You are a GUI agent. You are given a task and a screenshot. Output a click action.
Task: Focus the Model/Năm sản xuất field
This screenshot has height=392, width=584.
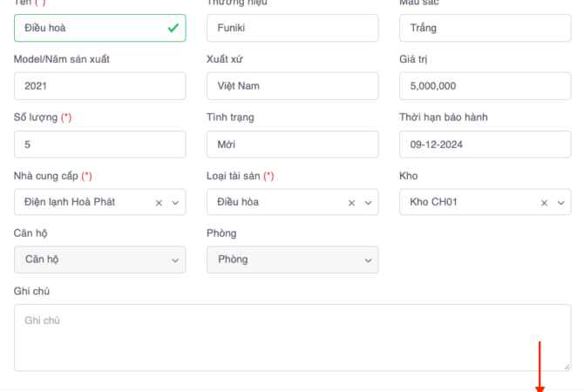pyautogui.click(x=99, y=86)
